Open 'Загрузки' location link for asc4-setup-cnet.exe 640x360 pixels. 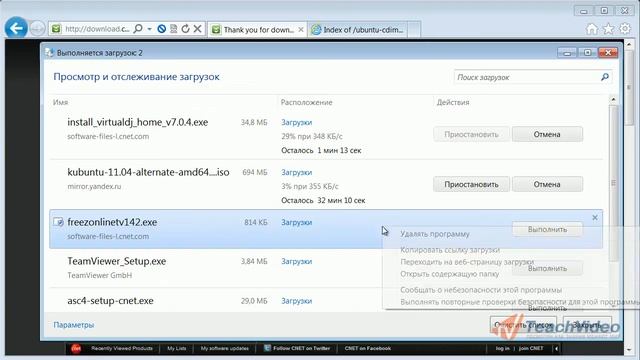pos(296,301)
